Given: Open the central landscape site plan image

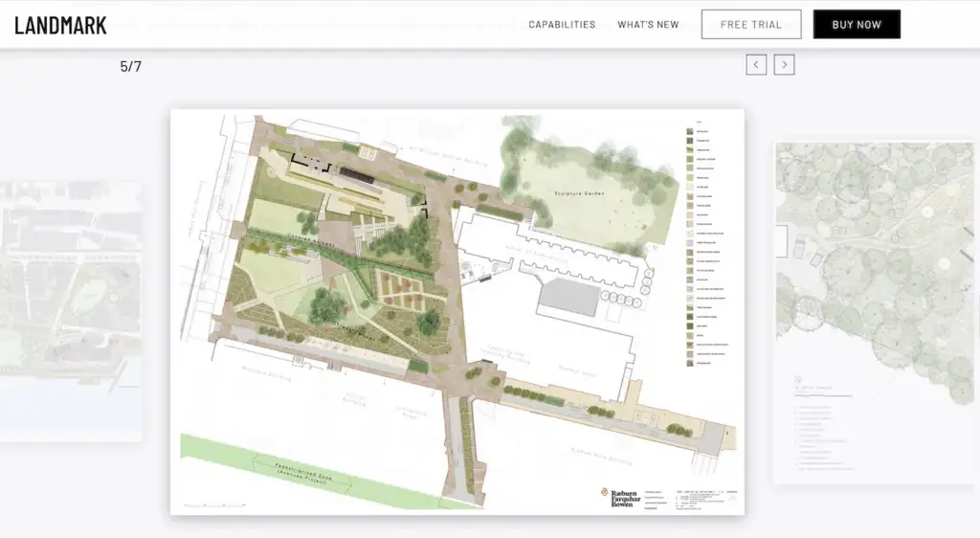Looking at the screenshot, I should pyautogui.click(x=457, y=312).
